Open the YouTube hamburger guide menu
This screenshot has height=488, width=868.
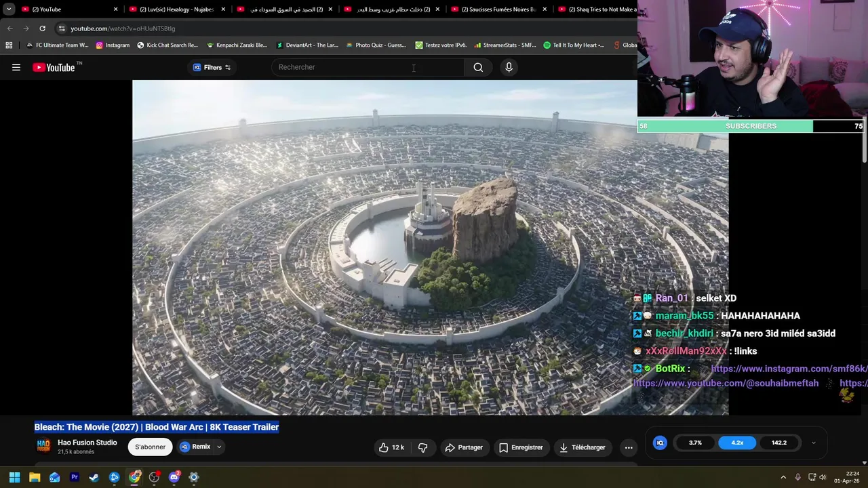click(16, 67)
